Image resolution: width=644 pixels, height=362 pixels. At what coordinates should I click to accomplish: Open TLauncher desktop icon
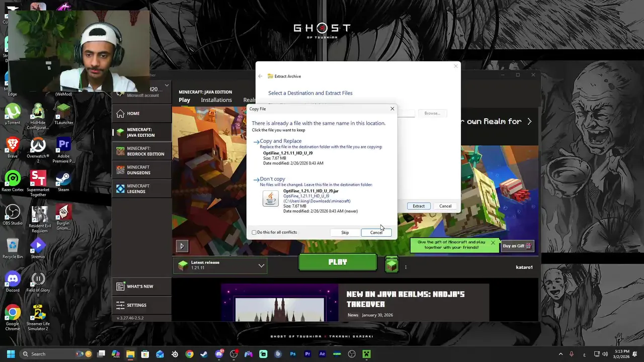coord(63,115)
